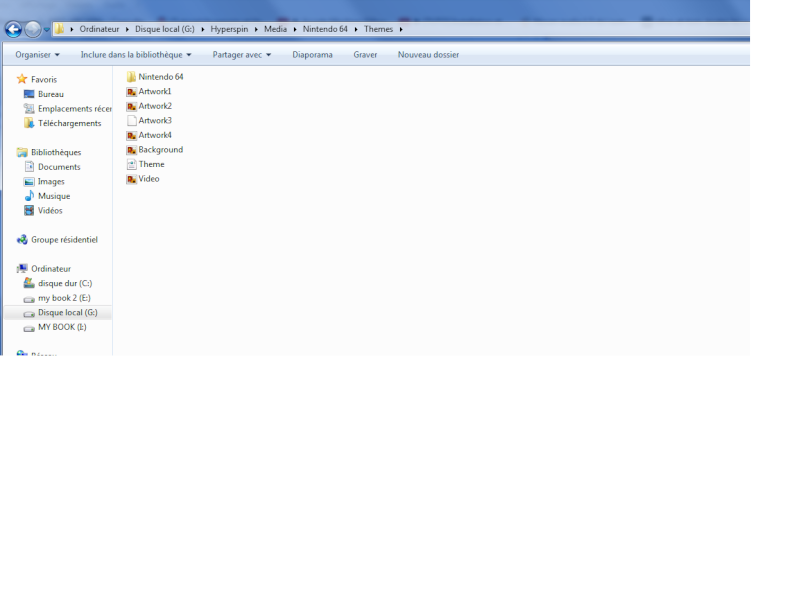The image size is (800, 605).
Task: Click the Back navigation arrow button
Action: click(x=14, y=30)
